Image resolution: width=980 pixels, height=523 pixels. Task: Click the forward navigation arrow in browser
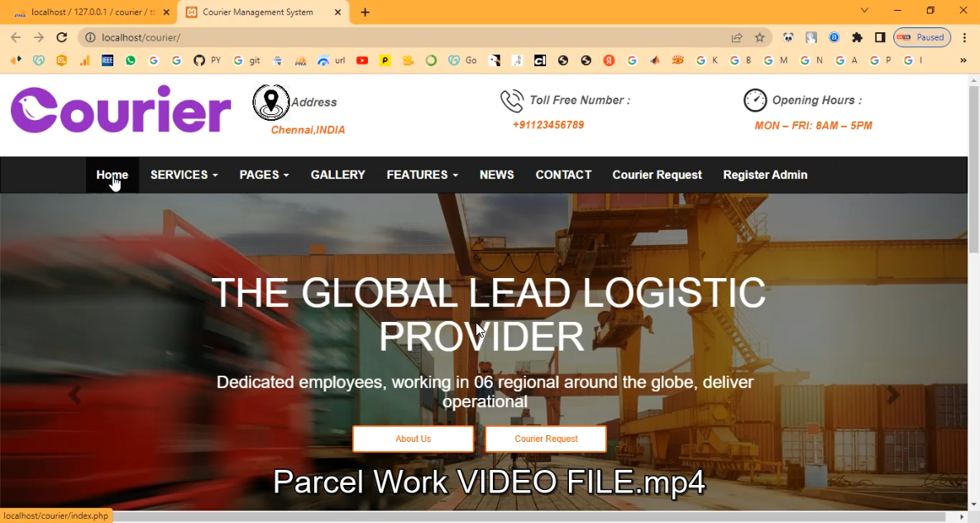point(39,37)
